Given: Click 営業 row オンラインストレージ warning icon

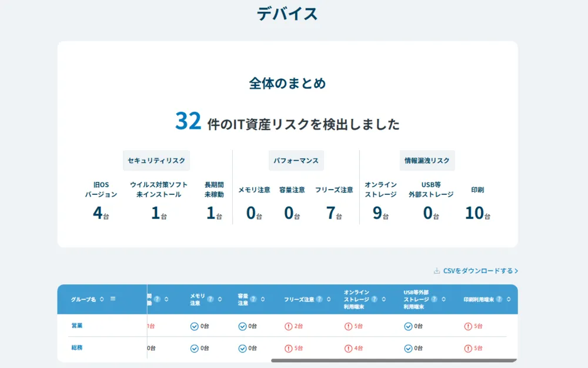Looking at the screenshot, I should click(x=348, y=326).
